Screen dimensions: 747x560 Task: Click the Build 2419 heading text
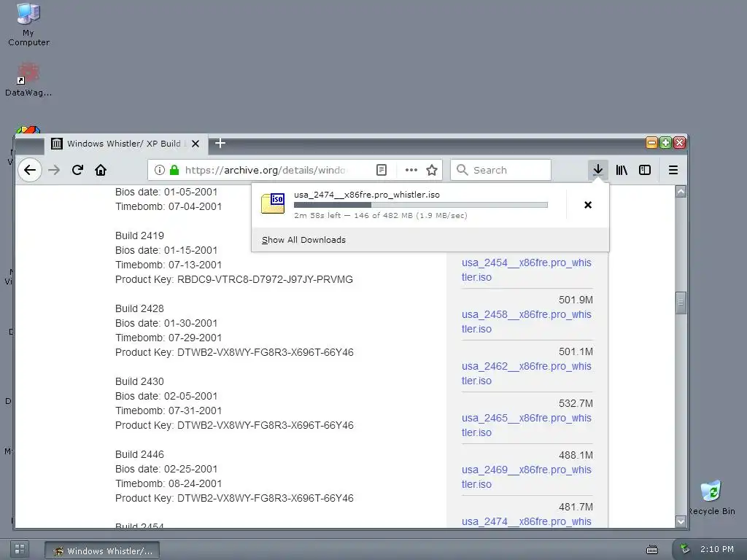tap(139, 236)
